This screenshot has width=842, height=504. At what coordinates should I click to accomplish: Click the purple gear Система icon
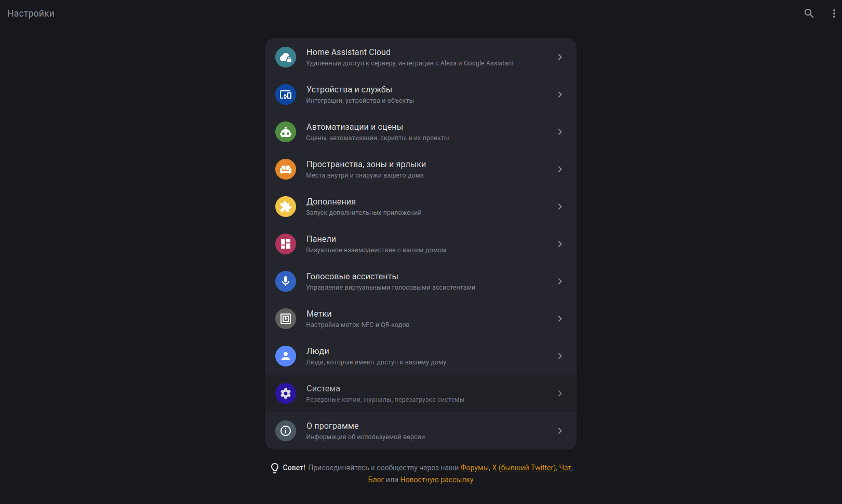coord(286,393)
